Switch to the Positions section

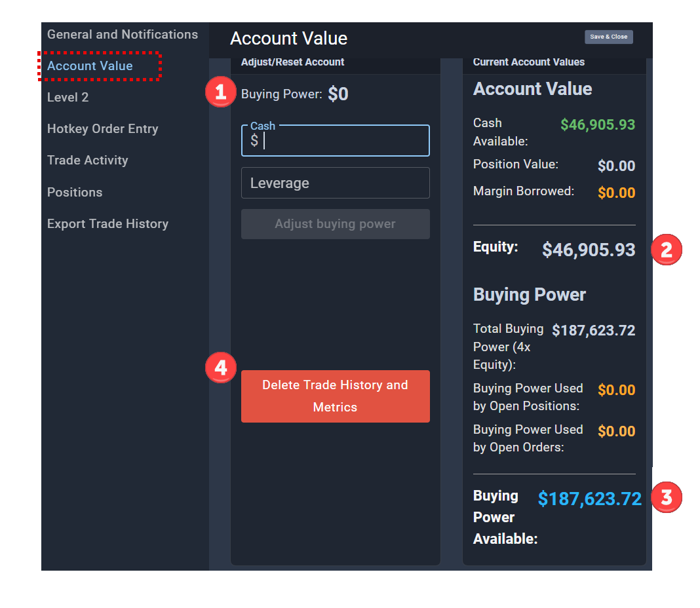pyautogui.click(x=75, y=193)
